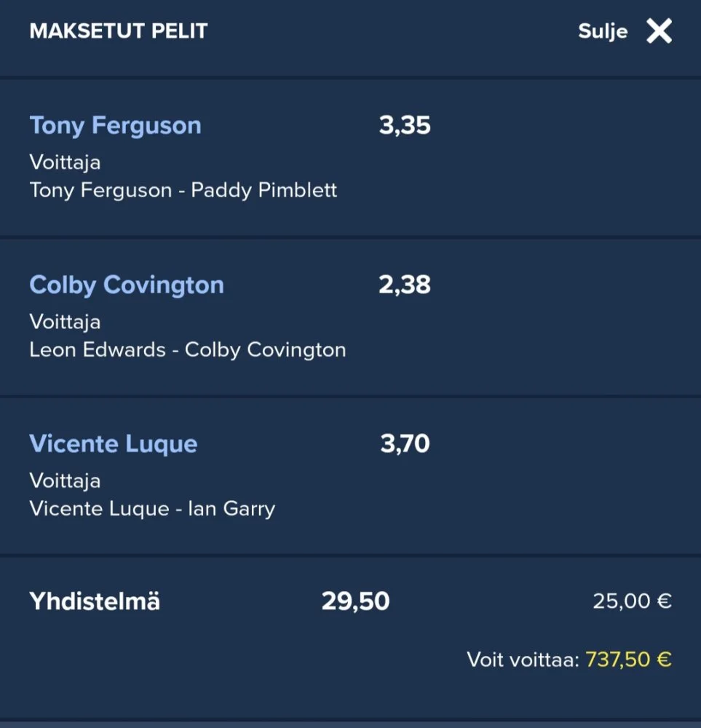Select the MAKSETUT PELIT header title
The height and width of the screenshot is (728, 701).
pyautogui.click(x=119, y=31)
